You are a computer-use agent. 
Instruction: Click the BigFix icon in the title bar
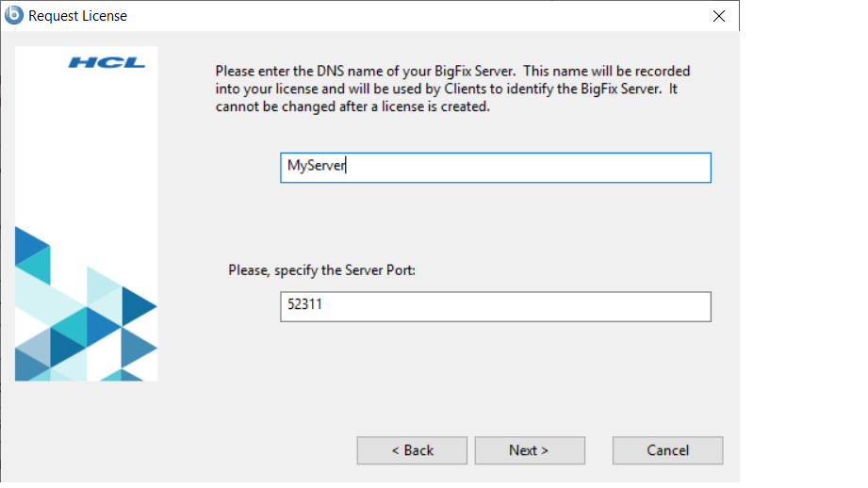pyautogui.click(x=14, y=15)
